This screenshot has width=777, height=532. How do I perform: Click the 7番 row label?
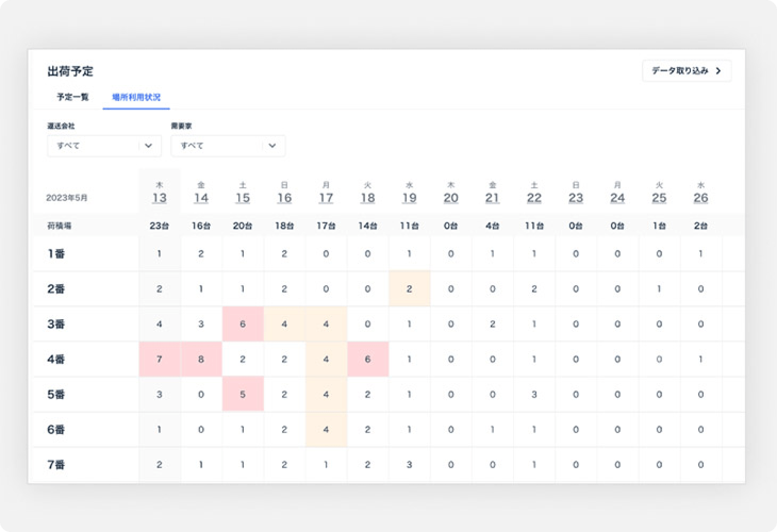pyautogui.click(x=56, y=464)
